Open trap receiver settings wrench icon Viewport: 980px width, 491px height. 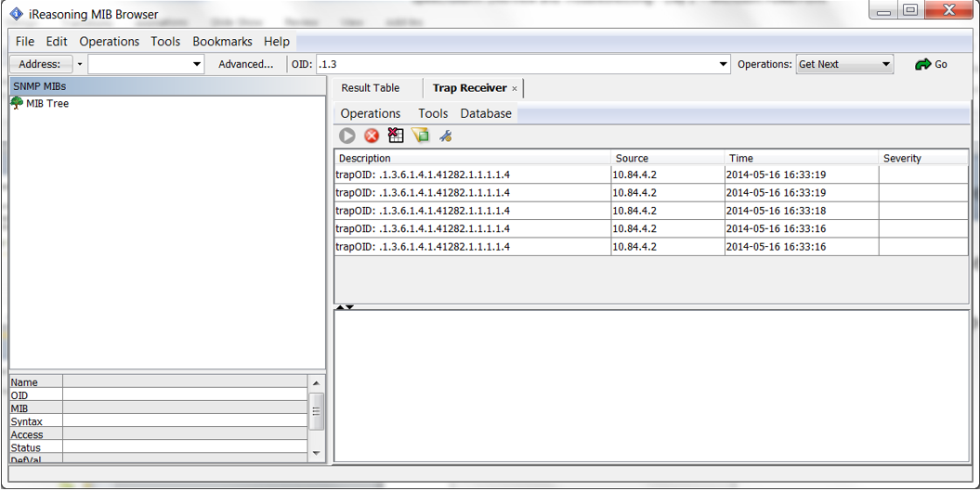pyautogui.click(x=446, y=136)
